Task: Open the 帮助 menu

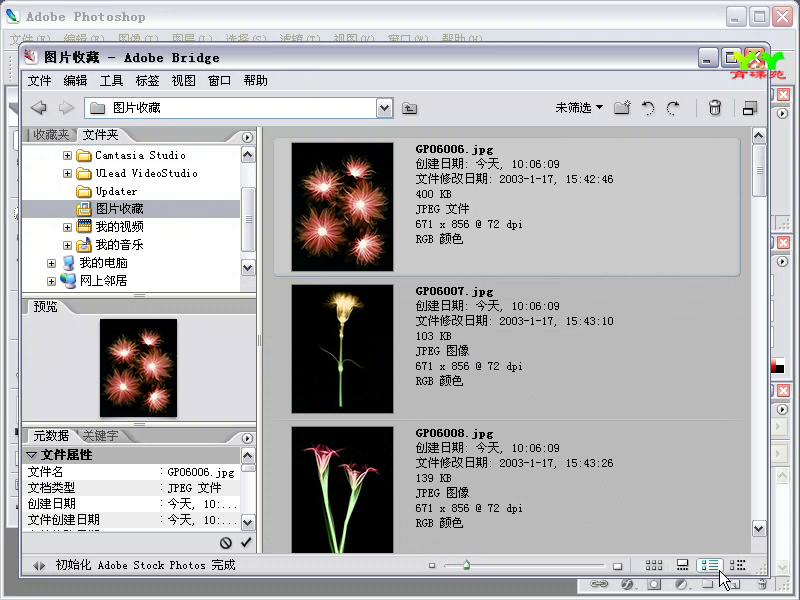Action: tap(256, 81)
